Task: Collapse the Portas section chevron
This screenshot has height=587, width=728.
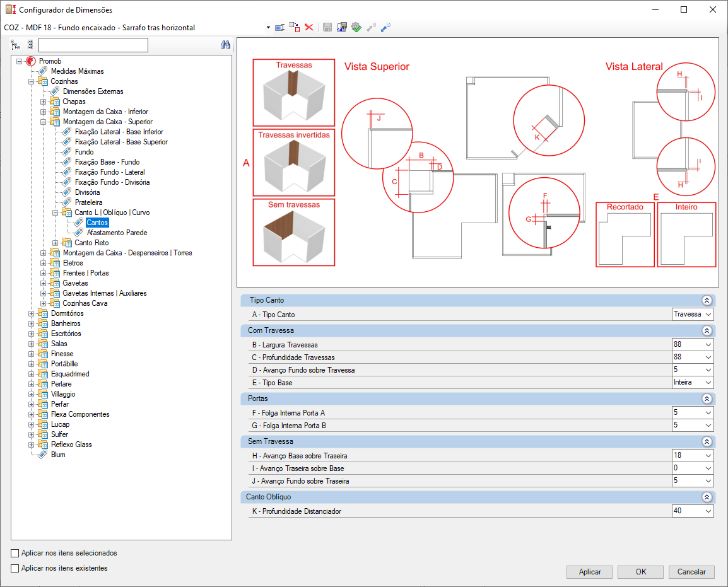Action: pyautogui.click(x=707, y=398)
